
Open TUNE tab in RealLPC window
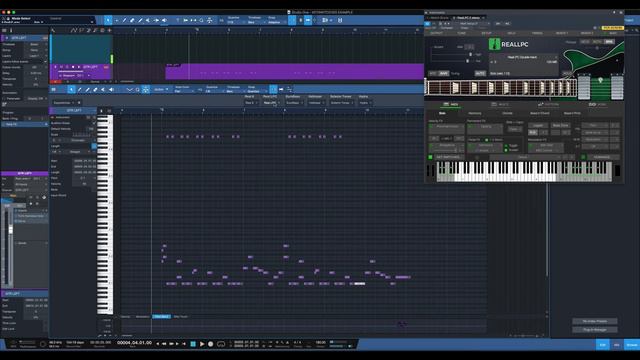tap(461, 33)
